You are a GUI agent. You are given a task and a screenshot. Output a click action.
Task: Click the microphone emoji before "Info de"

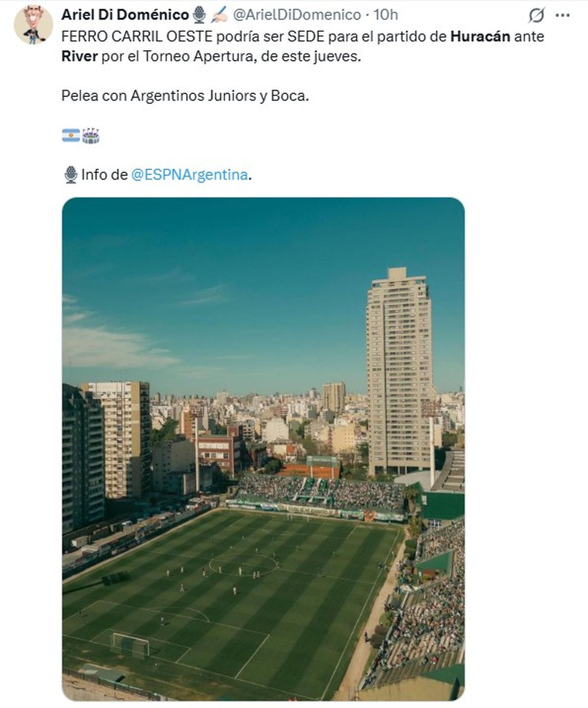coord(71,175)
